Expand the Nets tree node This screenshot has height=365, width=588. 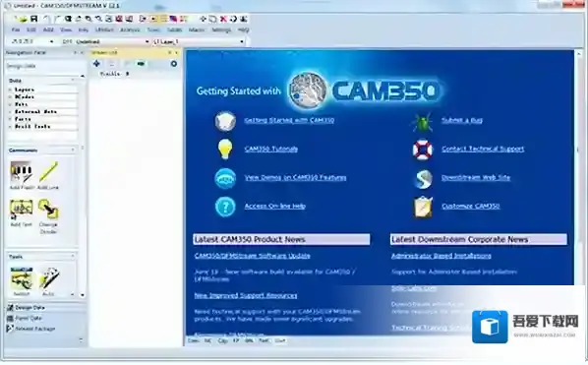point(10,104)
